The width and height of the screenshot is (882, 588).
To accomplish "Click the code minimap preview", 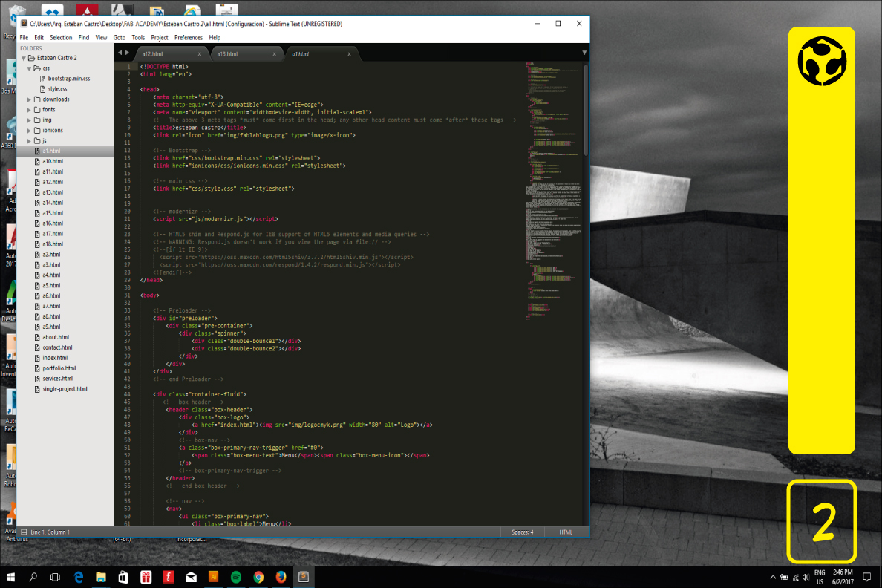I will click(x=554, y=192).
